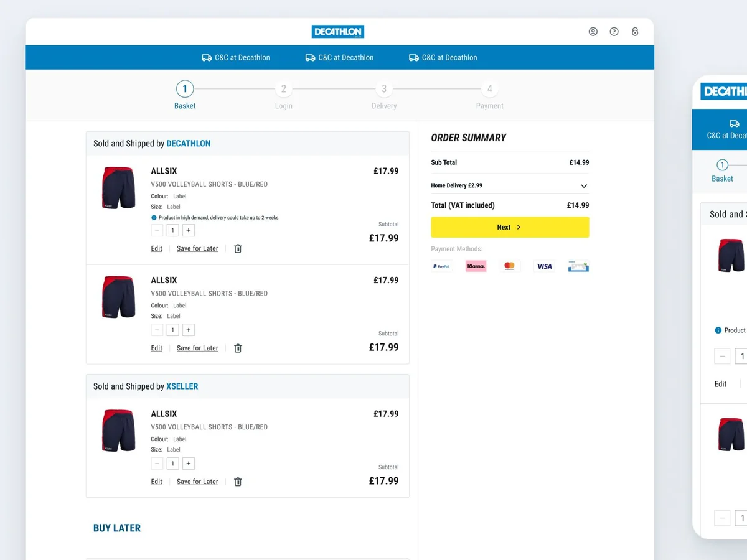Click the payment icon right of Visa
This screenshot has width=747, height=560.
click(578, 266)
